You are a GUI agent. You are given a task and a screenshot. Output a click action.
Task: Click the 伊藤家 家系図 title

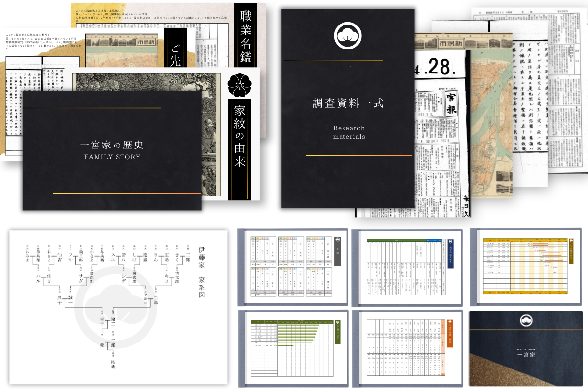(201, 272)
